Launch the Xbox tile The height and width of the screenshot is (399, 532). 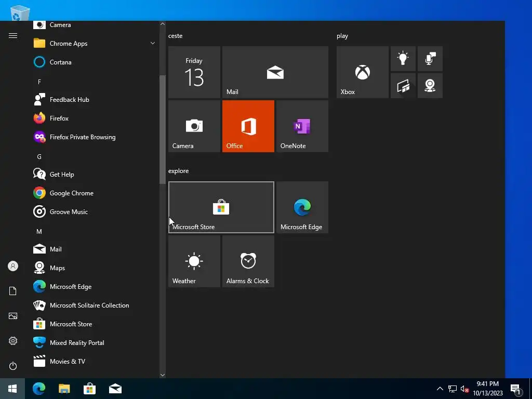(x=362, y=72)
